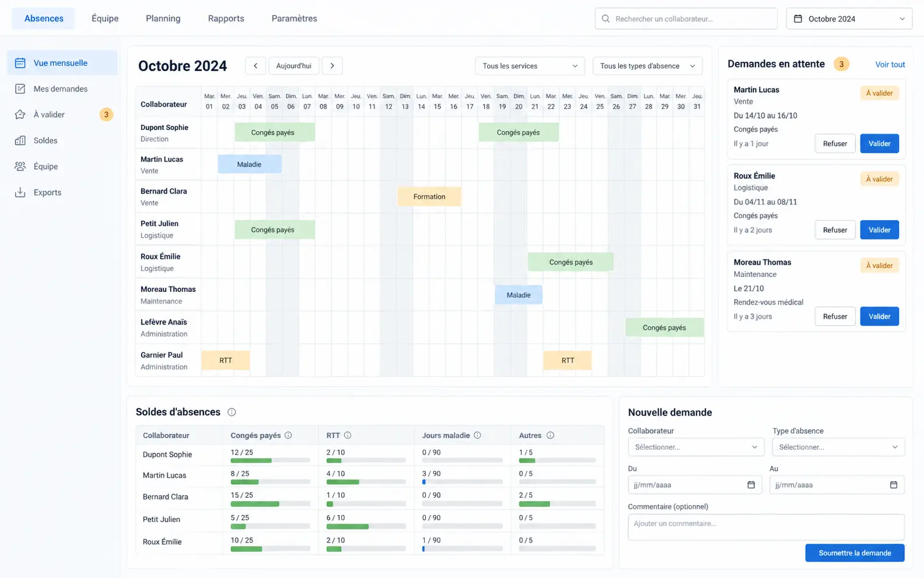Click Bernard Clara's Formation calendar block
The width and height of the screenshot is (924, 578).
coord(429,197)
